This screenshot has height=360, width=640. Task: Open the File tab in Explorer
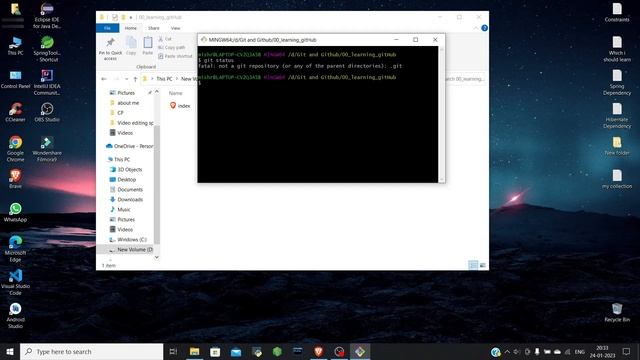(107, 28)
